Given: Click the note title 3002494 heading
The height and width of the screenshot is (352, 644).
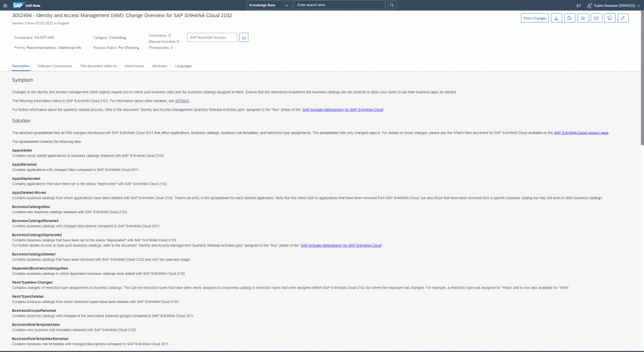Looking at the screenshot, I should (x=121, y=15).
